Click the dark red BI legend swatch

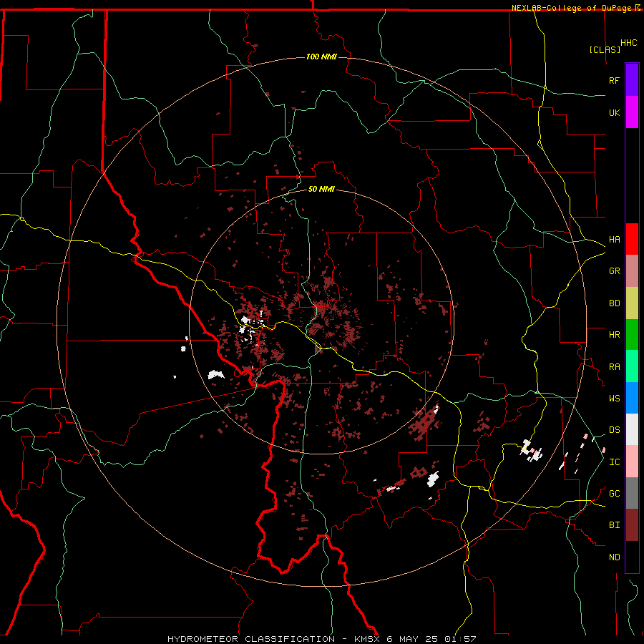(632, 525)
